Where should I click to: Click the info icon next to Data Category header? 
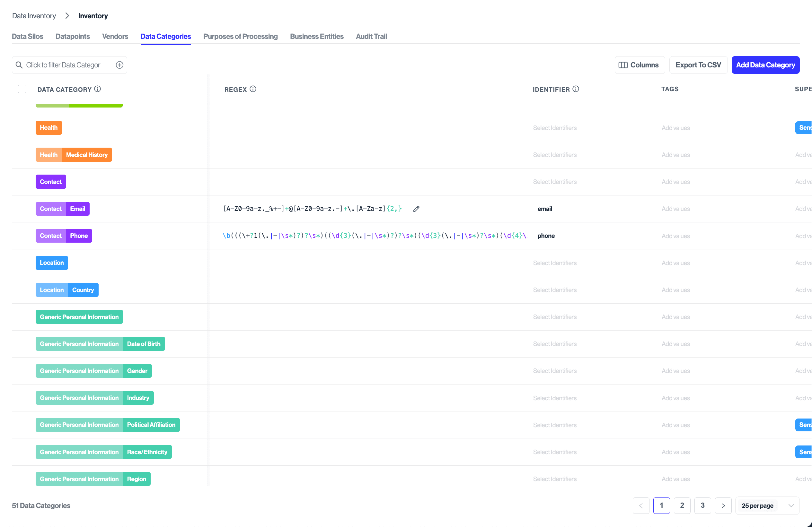pos(98,89)
